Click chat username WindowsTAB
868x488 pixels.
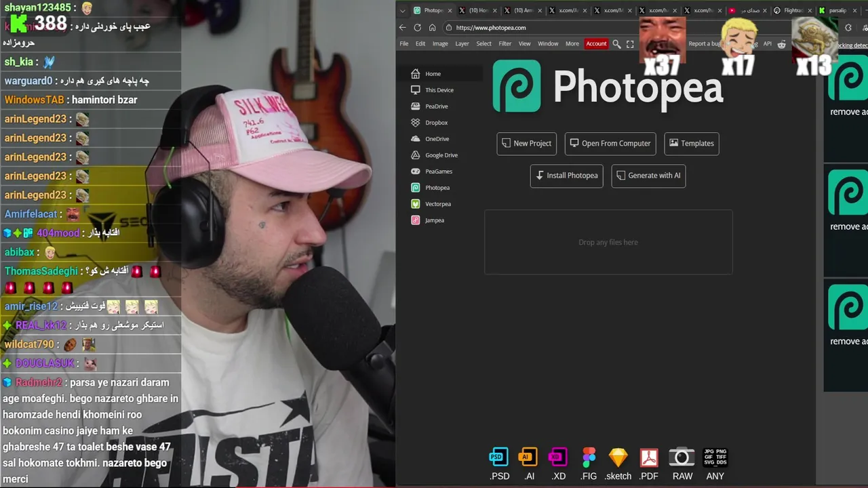coord(34,100)
